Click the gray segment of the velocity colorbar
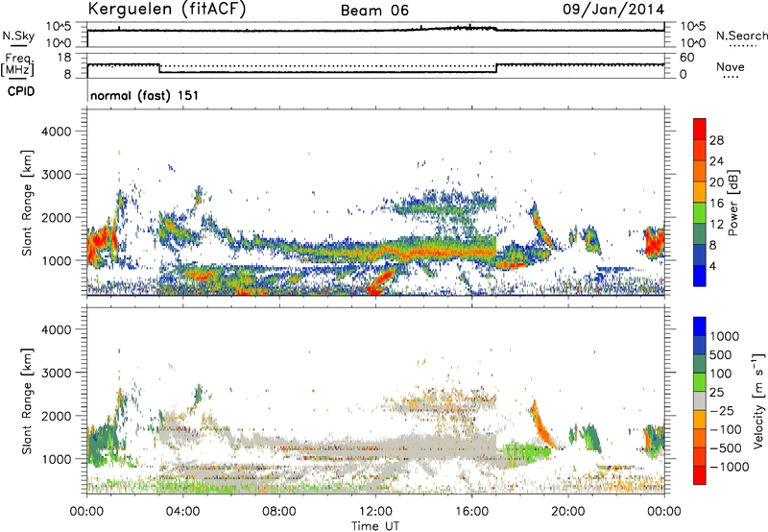 click(x=700, y=400)
